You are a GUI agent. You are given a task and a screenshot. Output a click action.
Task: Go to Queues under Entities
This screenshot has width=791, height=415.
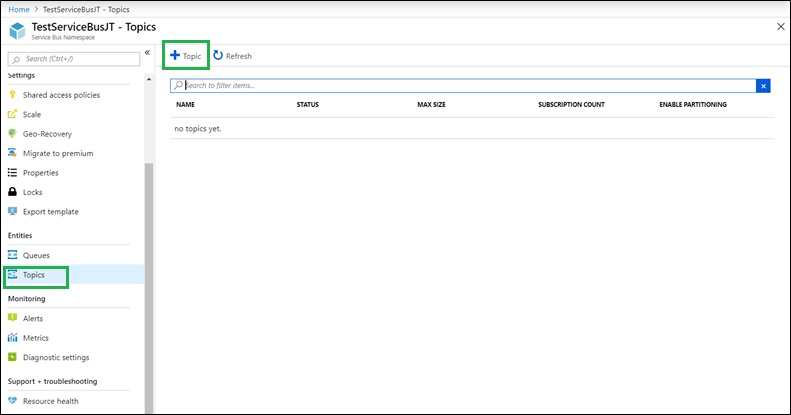click(36, 255)
